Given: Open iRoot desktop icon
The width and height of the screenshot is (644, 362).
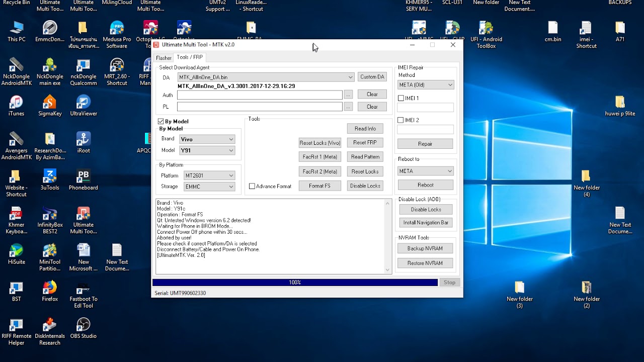Looking at the screenshot, I should (x=84, y=143).
